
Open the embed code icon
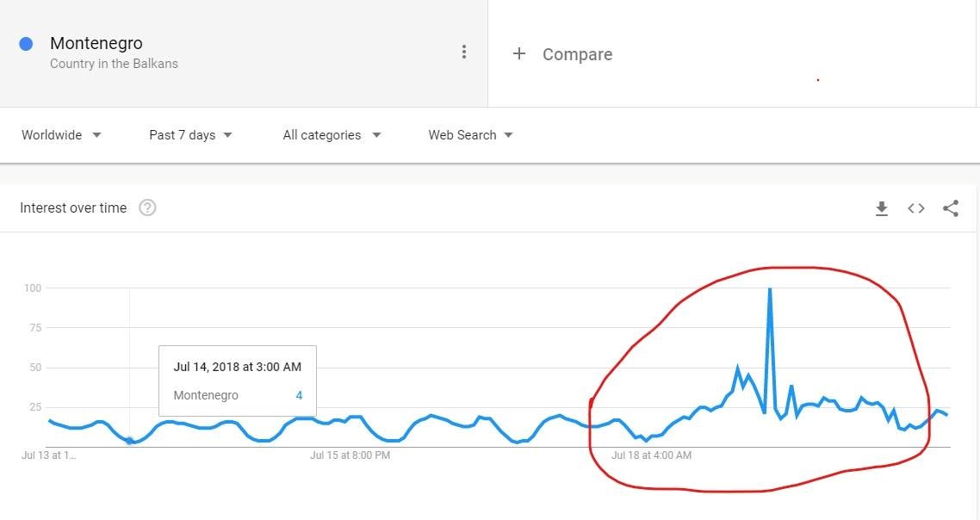(x=916, y=208)
